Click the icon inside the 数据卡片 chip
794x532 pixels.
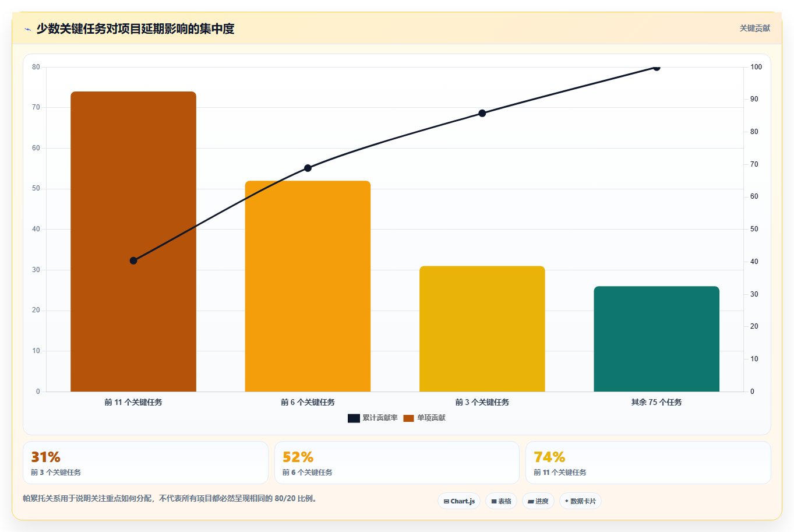coord(567,501)
